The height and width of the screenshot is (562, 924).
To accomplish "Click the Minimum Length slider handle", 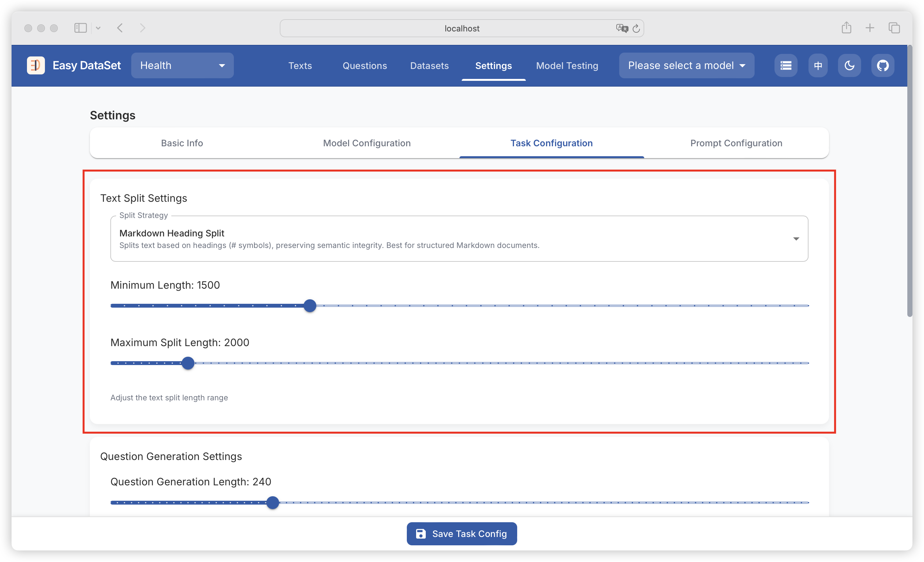I will tap(310, 306).
